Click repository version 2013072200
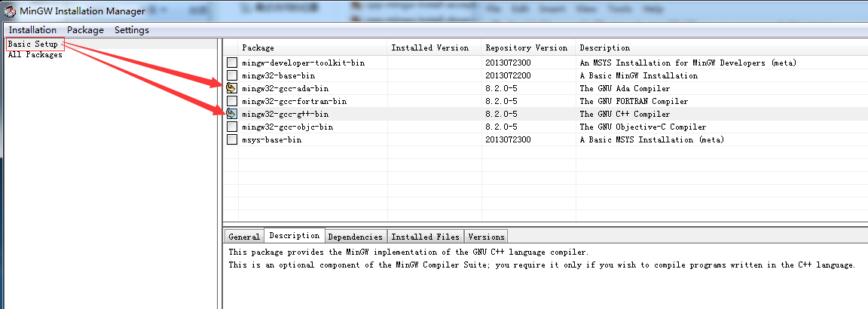The width and height of the screenshot is (868, 309). click(508, 75)
